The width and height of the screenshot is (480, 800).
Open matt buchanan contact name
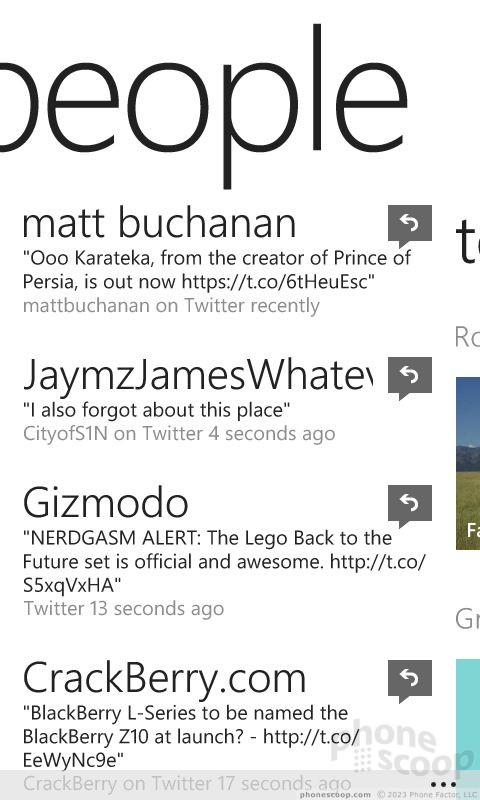coord(159,223)
